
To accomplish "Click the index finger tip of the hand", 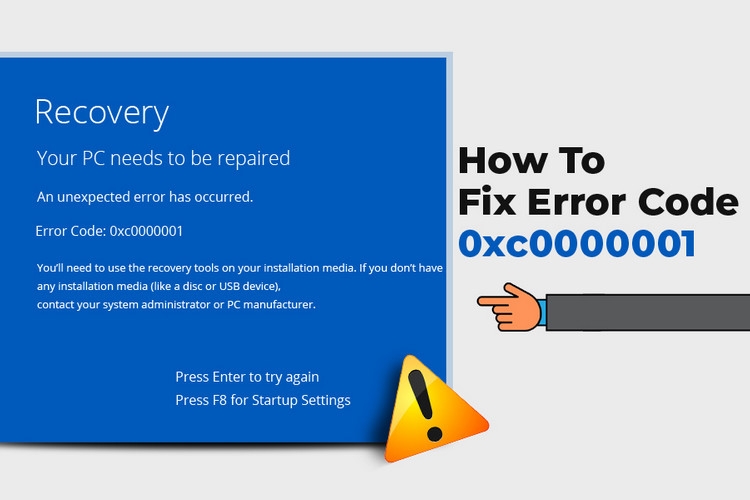I will 481,301.
